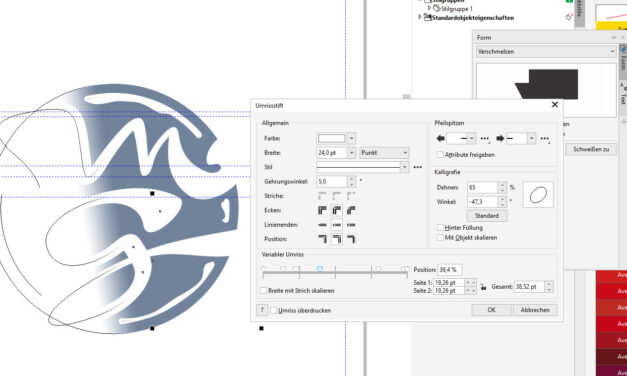The width and height of the screenshot is (627, 376).
Task: Expand the Standardobjekteigenschaften tree item
Action: click(420, 17)
